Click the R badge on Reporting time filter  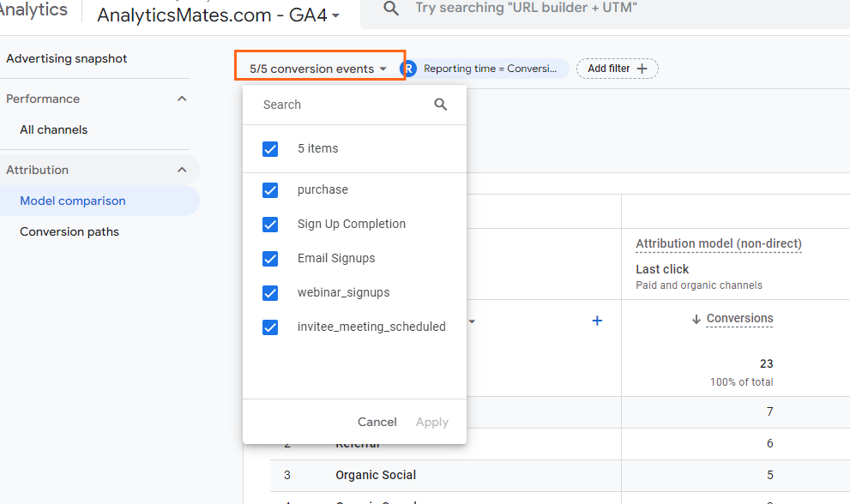(408, 69)
